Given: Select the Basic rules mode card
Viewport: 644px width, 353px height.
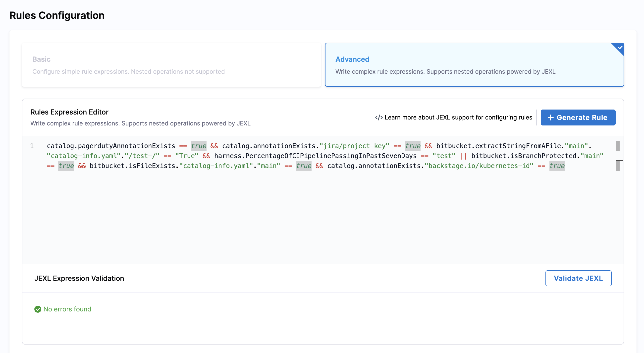Looking at the screenshot, I should (x=171, y=65).
